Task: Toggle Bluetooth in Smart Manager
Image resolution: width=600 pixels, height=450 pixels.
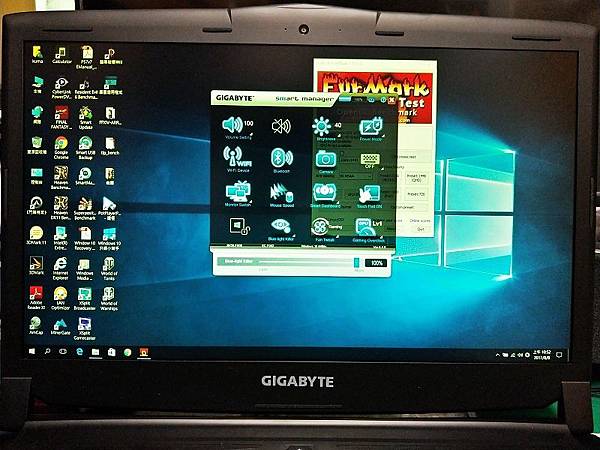Action: (x=282, y=160)
